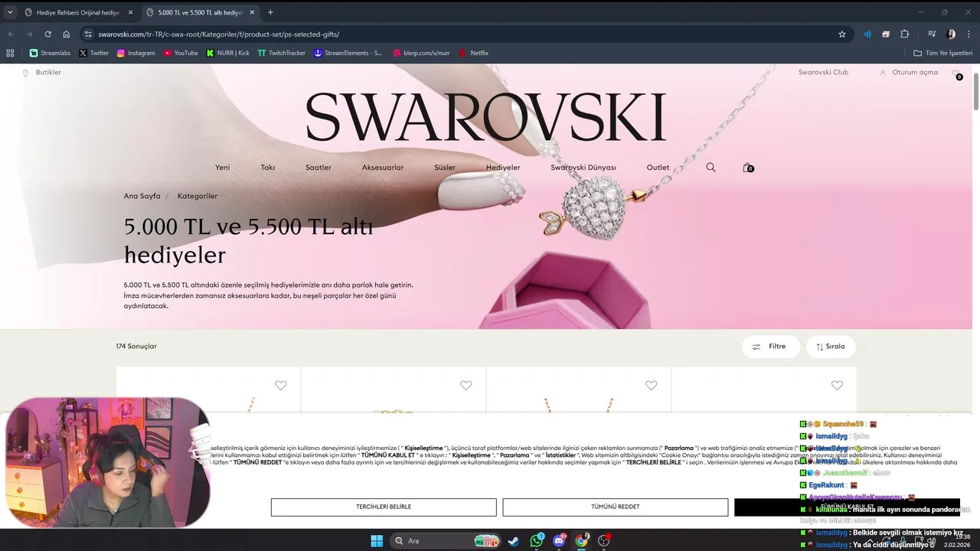The height and width of the screenshot is (551, 980).
Task: Open the Yeni navigation menu
Action: (222, 168)
